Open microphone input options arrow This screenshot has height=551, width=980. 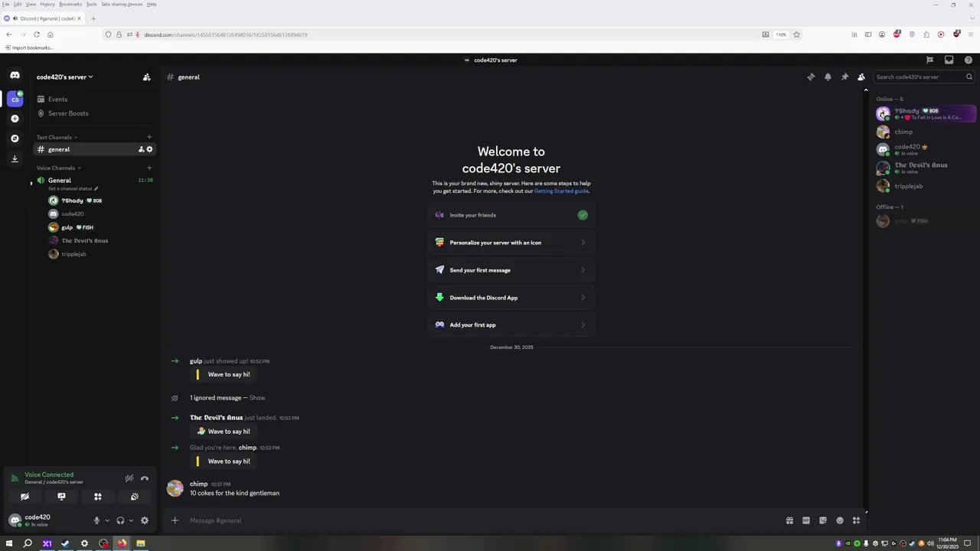107,520
